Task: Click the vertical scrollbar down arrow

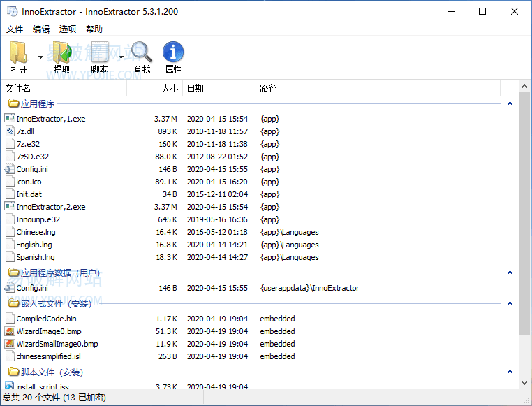Action: (524, 383)
